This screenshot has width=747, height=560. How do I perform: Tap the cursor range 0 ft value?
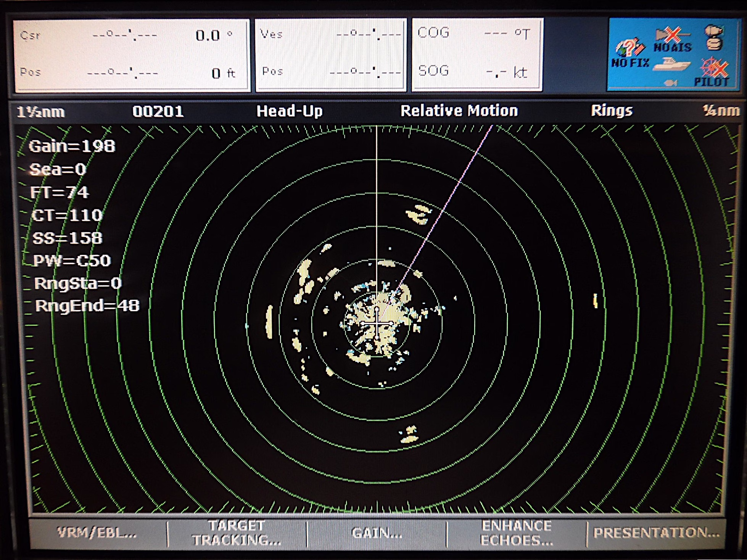[x=224, y=73]
